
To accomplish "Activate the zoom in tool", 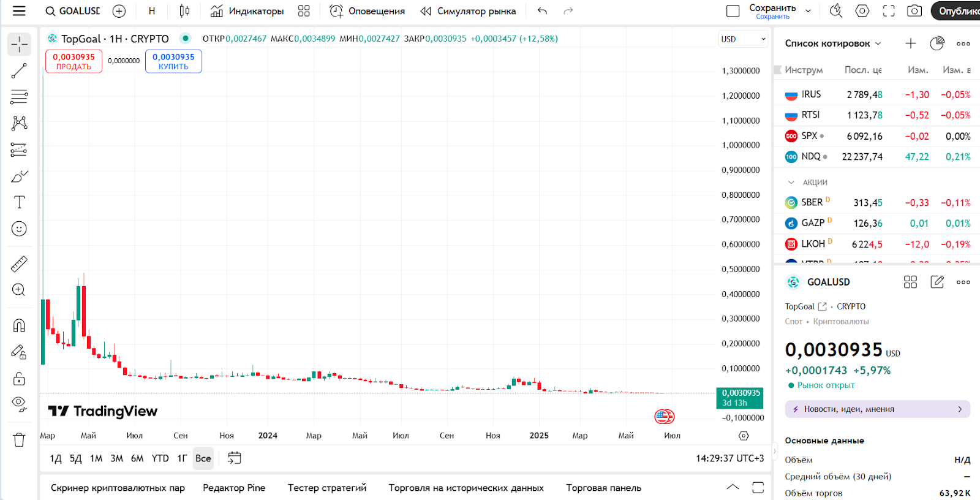I will 19,290.
